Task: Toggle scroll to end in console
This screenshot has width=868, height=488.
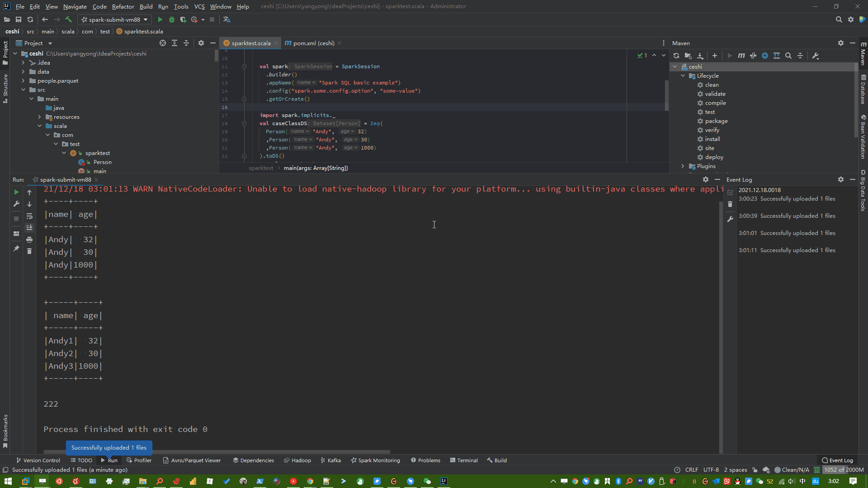Action: (x=29, y=228)
